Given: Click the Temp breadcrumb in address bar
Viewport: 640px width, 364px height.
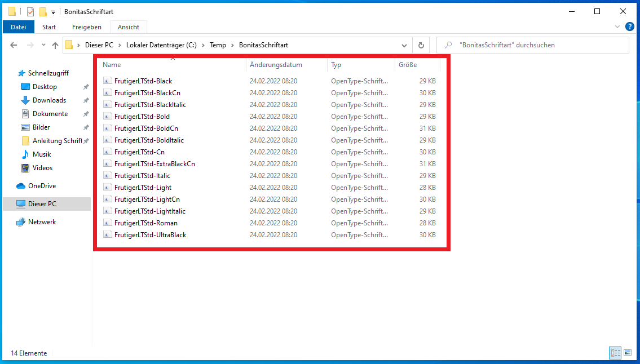Looking at the screenshot, I should (218, 45).
